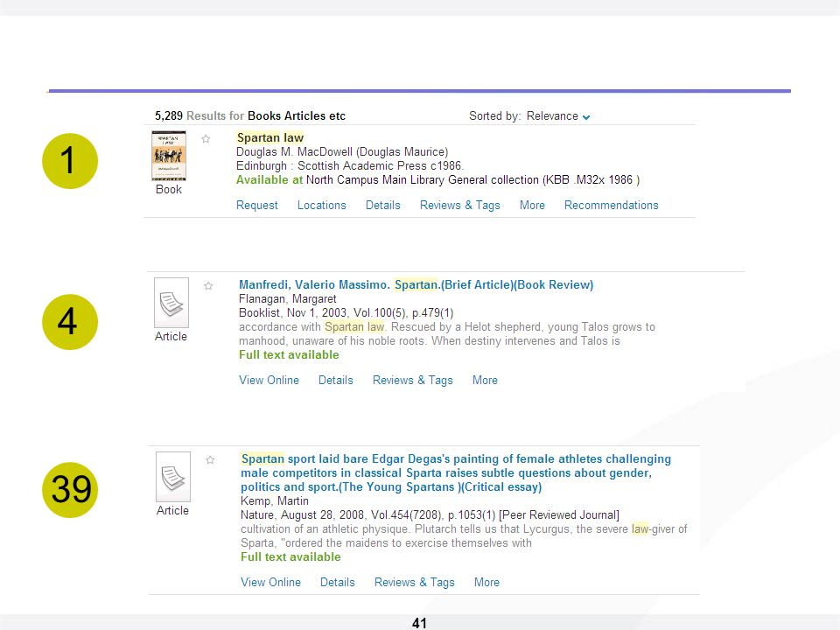Click the Spartan law book cover thumbnail
This screenshot has height=630, width=840.
click(169, 156)
